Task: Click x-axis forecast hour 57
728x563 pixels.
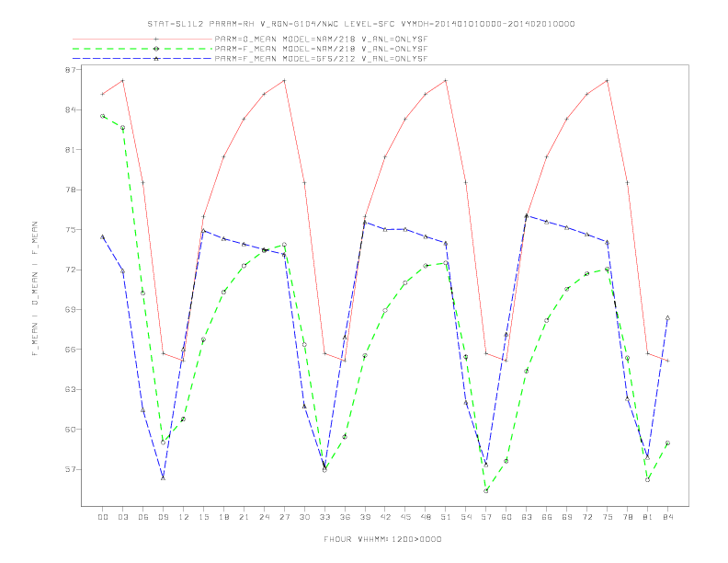Action: click(x=486, y=517)
